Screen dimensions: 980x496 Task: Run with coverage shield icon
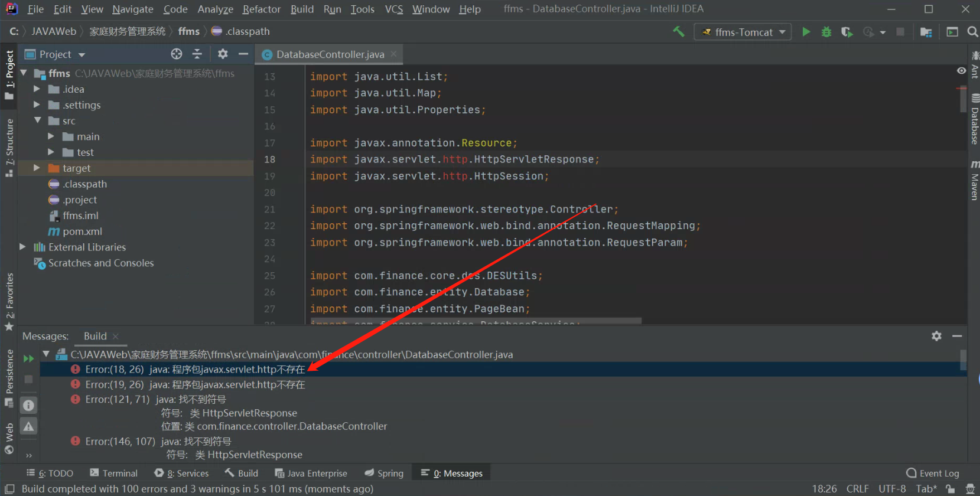coord(846,32)
